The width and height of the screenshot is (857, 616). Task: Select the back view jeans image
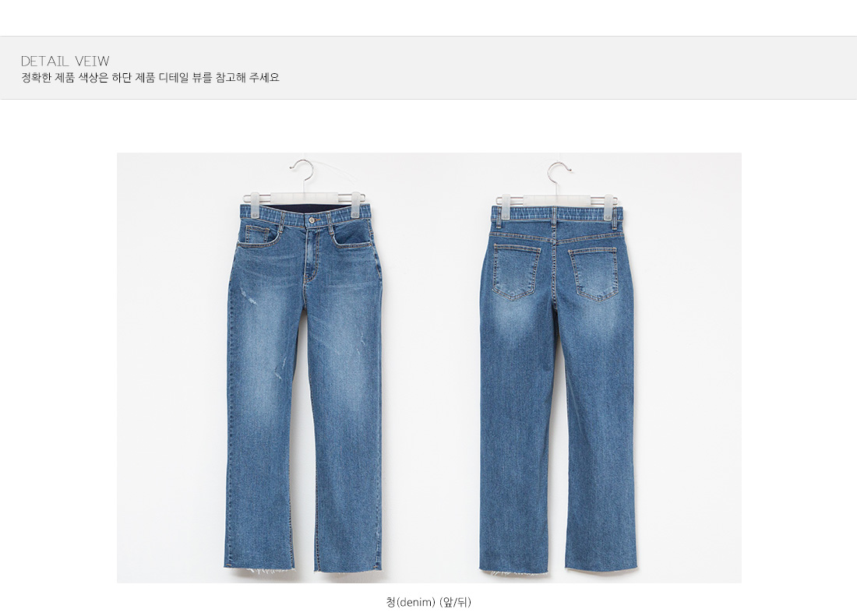tap(558, 367)
